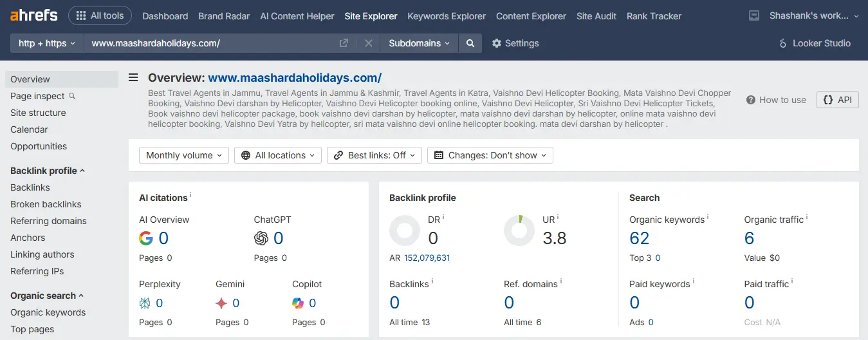Open http + https protocol dropdown
This screenshot has width=868, height=340.
click(x=47, y=43)
